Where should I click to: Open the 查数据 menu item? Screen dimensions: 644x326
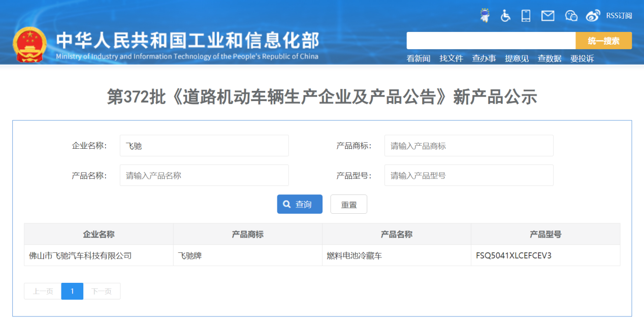click(x=550, y=58)
